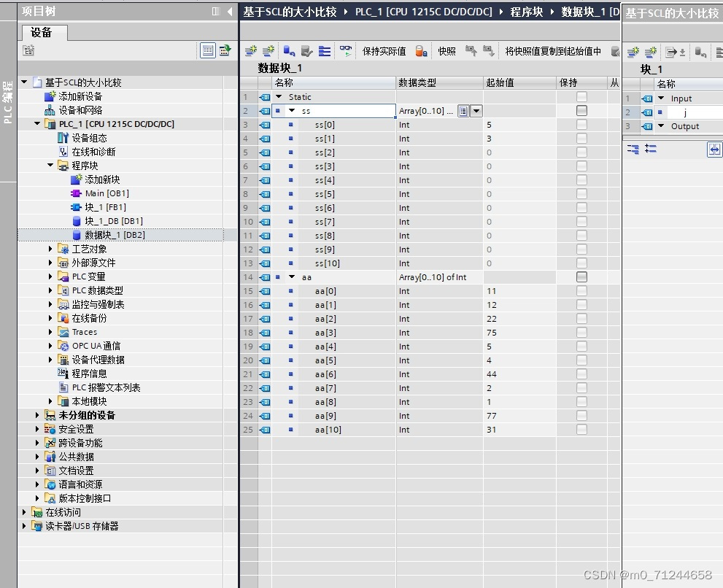Click 将快照值复制到起始值中 button
Viewport: 723px width, 588px height.
pos(553,51)
